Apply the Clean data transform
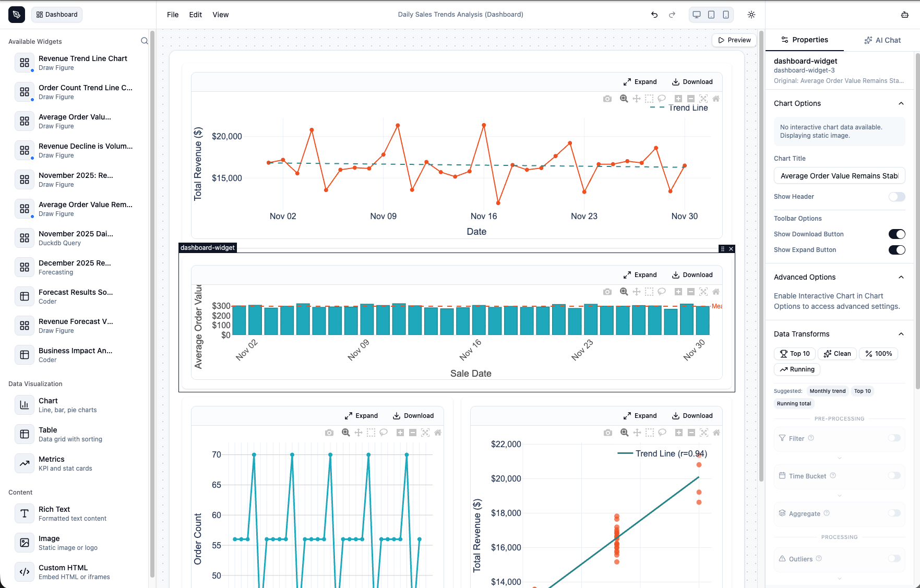Viewport: 920px width, 588px height. [837, 354]
